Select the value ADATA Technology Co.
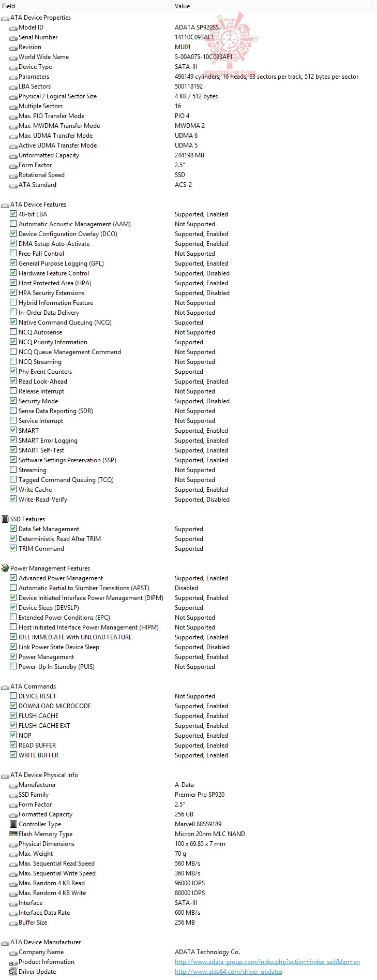The image size is (377, 980). (x=207, y=952)
